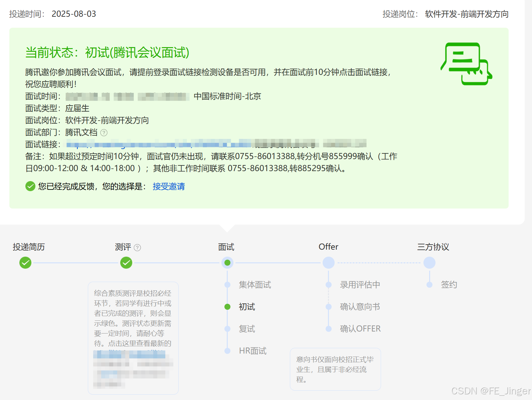Click 中国标准时间-北京 text
The width and height of the screenshot is (532, 400).
[227, 96]
